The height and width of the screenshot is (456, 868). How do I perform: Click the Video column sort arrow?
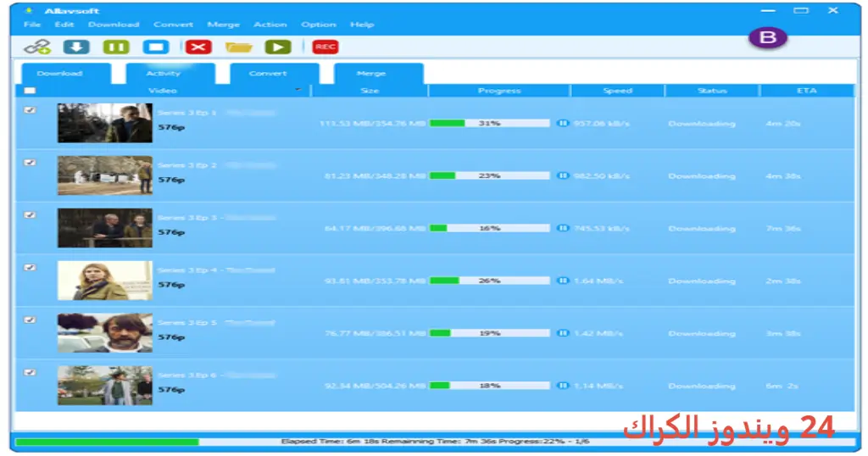click(x=298, y=89)
